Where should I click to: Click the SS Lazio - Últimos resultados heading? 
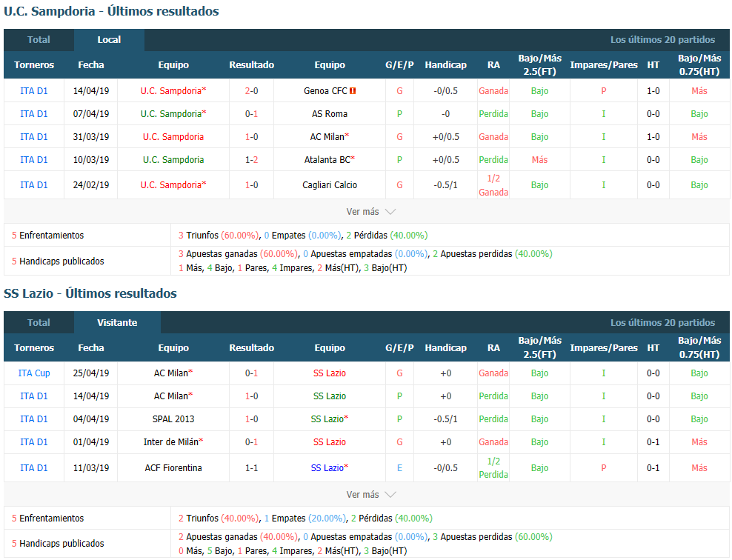pos(90,293)
